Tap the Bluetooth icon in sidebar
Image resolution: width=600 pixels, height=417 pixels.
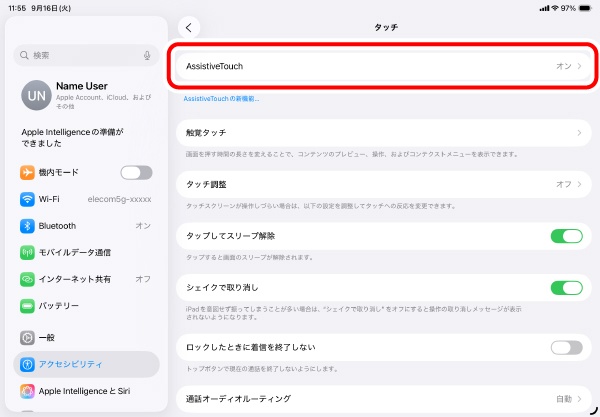pyautogui.click(x=27, y=226)
